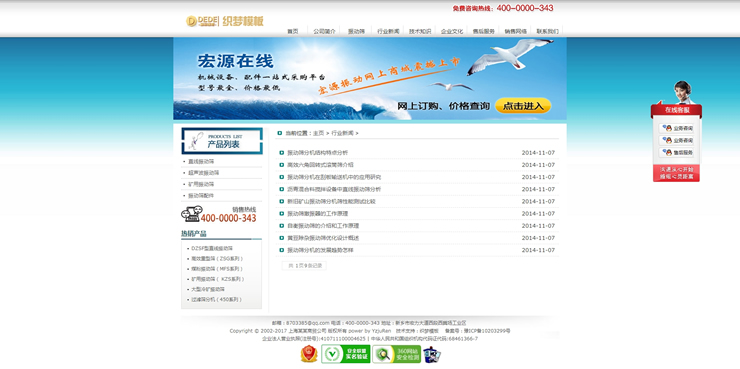Click the sales hotline computer icon
The image size is (740, 369).
190,214
